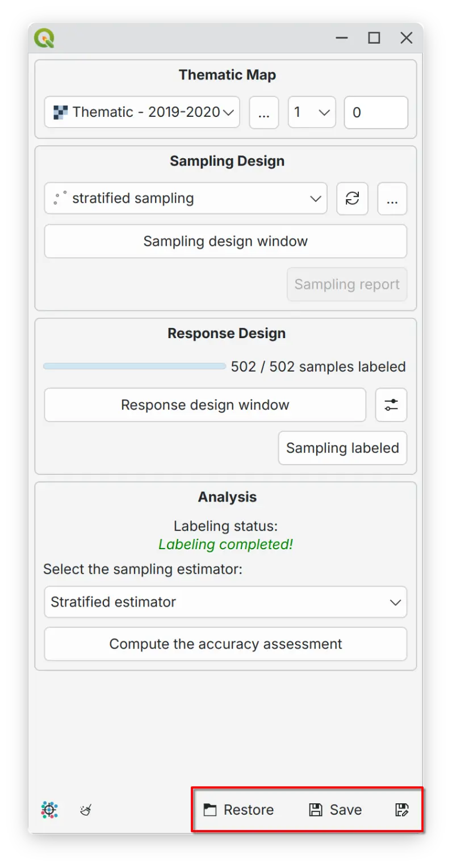Open the Sampling design window
The height and width of the screenshot is (868, 452).
225,241
